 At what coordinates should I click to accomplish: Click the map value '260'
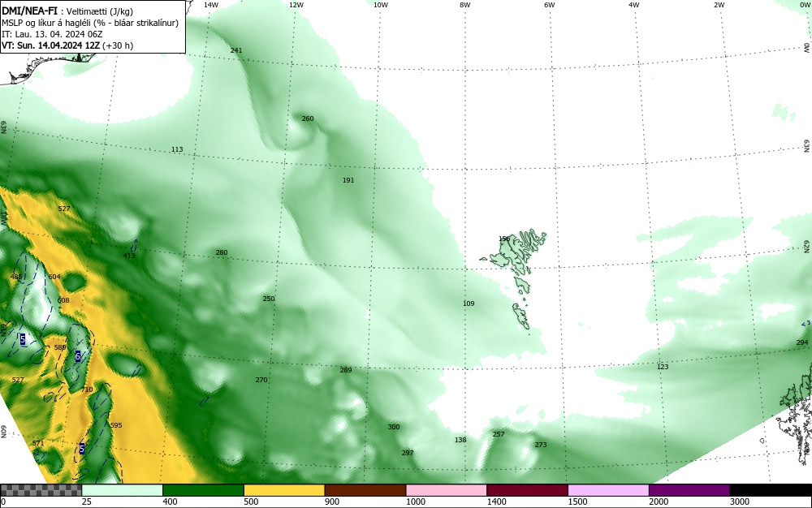pyautogui.click(x=308, y=118)
